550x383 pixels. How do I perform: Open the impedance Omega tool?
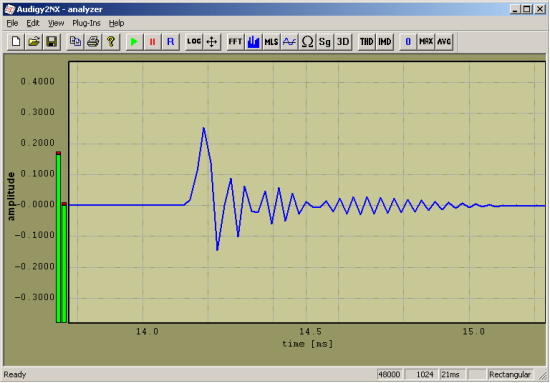pyautogui.click(x=307, y=42)
